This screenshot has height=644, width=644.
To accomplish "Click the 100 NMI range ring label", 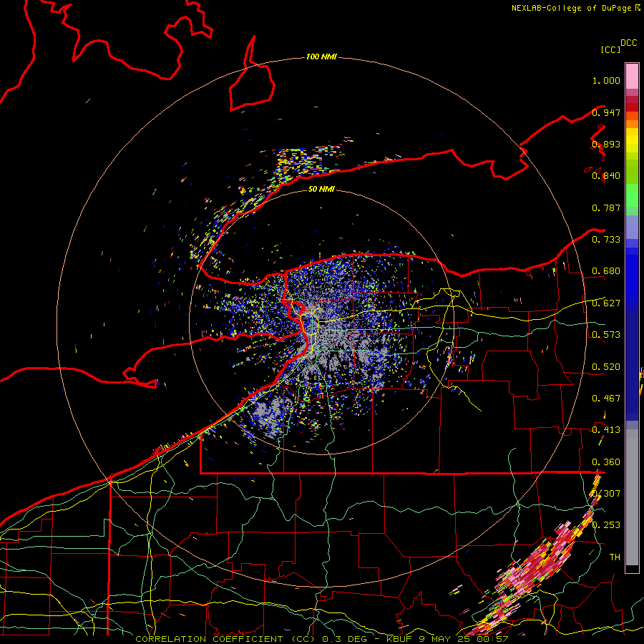I will [x=321, y=57].
